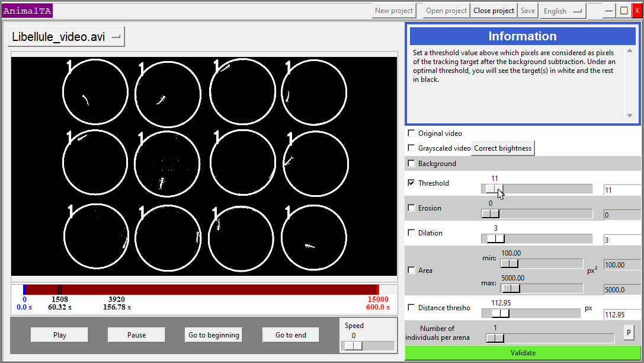Click Open project

446,11
